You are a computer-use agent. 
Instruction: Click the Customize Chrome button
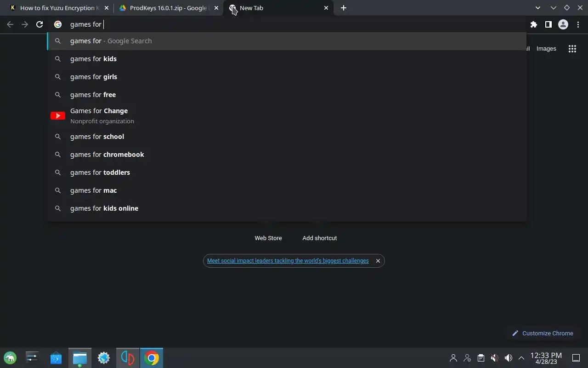click(x=543, y=333)
